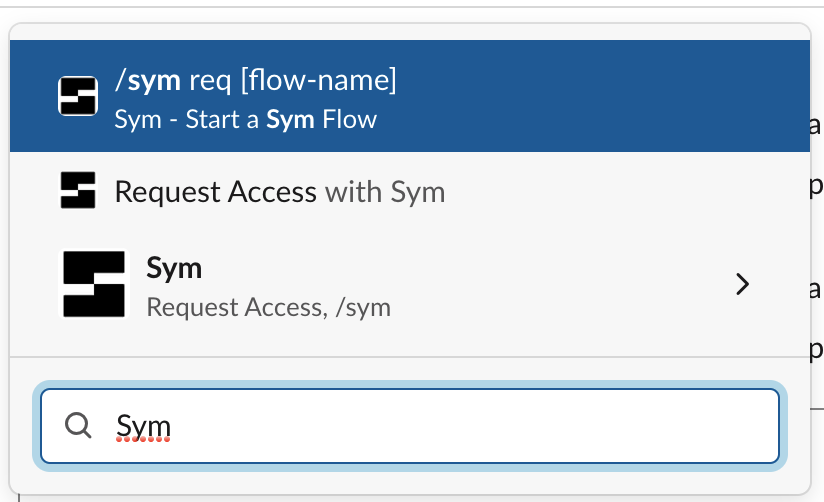Click the bold "Sym" app title

click(x=174, y=267)
